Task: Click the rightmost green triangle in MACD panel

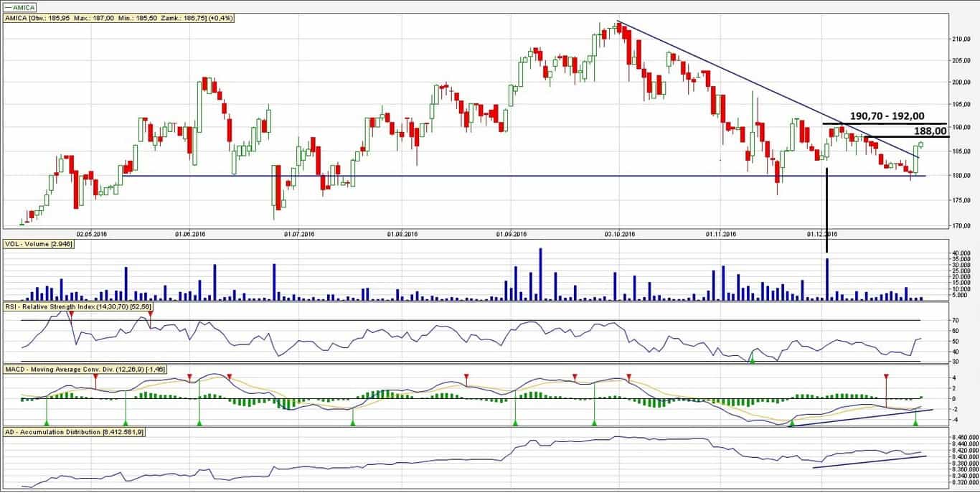Action: (x=915, y=423)
